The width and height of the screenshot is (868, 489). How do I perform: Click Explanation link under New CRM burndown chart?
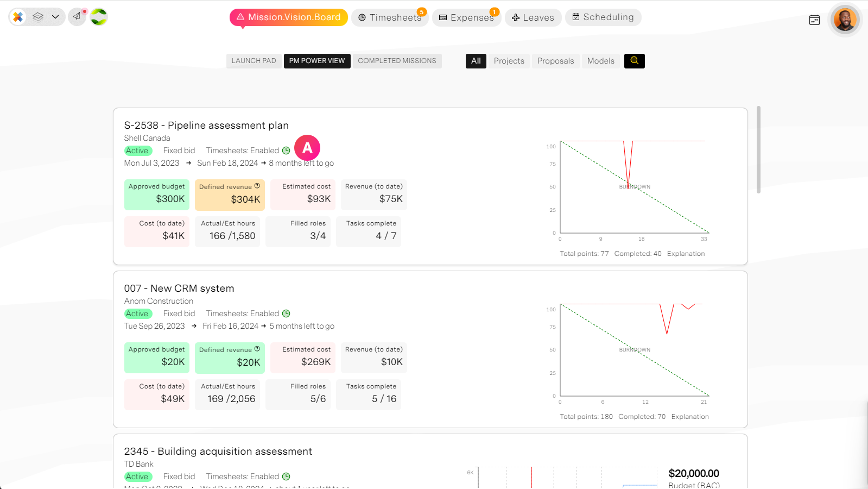(690, 417)
